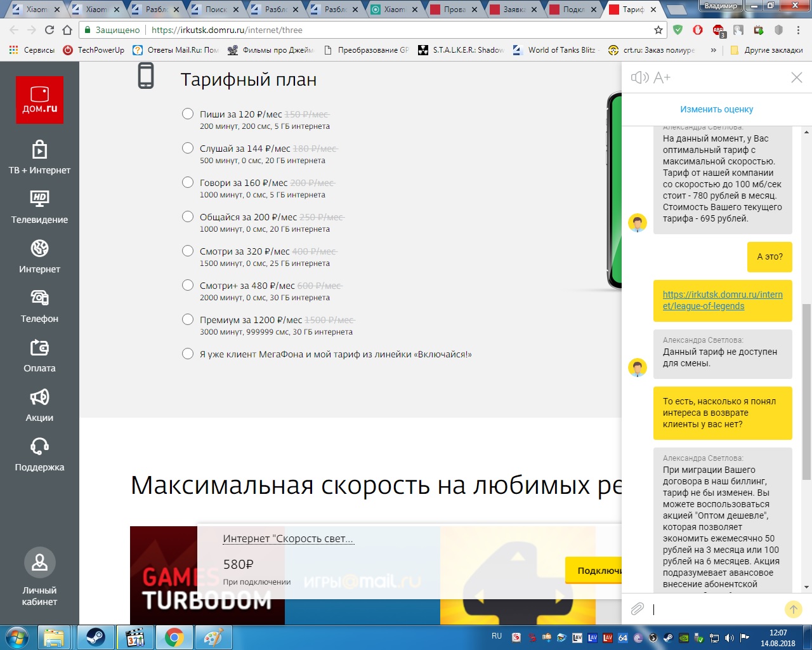Switch to Заявка browser tab
812x650 pixels.
click(514, 10)
